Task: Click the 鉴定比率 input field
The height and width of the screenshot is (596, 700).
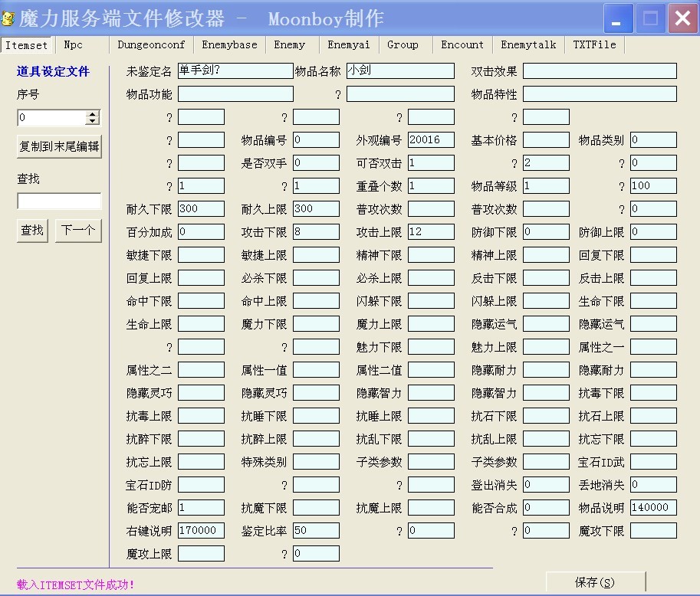Action: click(x=316, y=531)
